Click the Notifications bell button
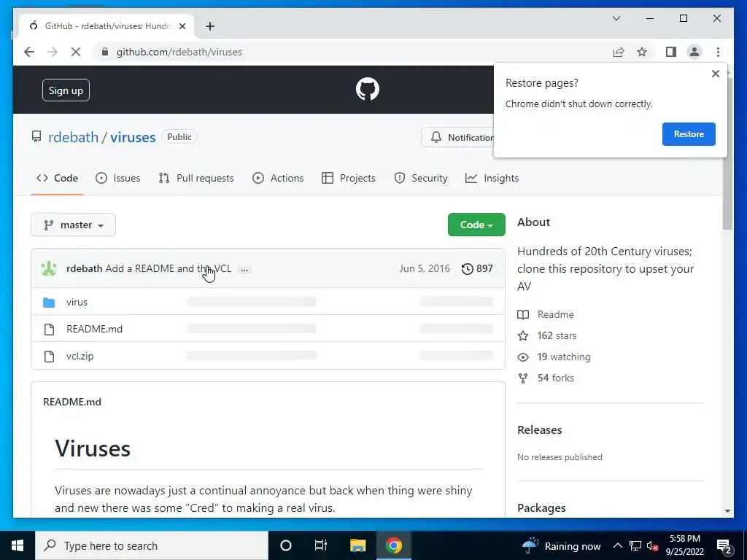Viewport: 747px width, 560px height. [460, 137]
